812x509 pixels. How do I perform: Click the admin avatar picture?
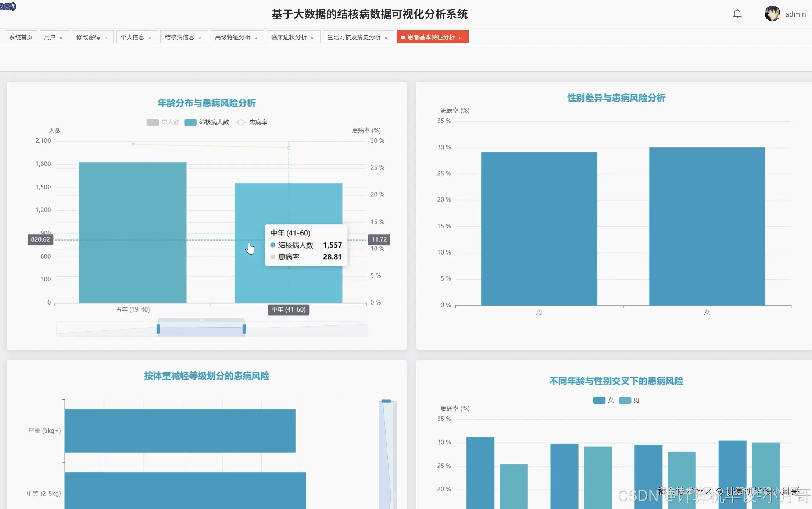[x=772, y=14]
